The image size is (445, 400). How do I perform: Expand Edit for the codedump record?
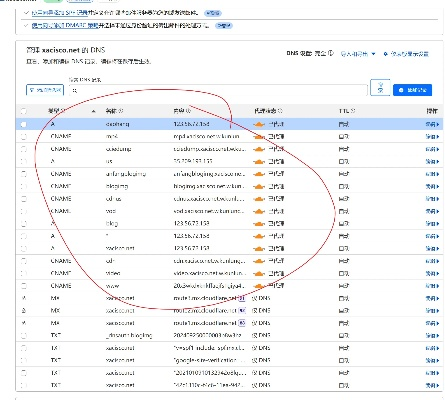pyautogui.click(x=432, y=149)
